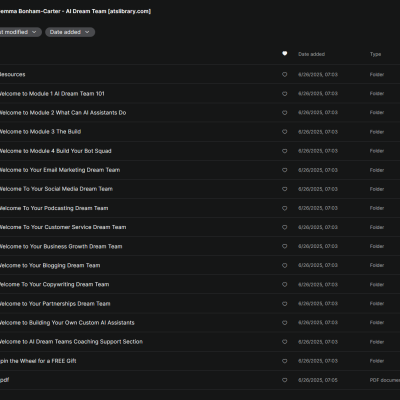The width and height of the screenshot is (400, 400).
Task: Open Module 2 What Can AI Assistants Do
Action: [x=63, y=113]
